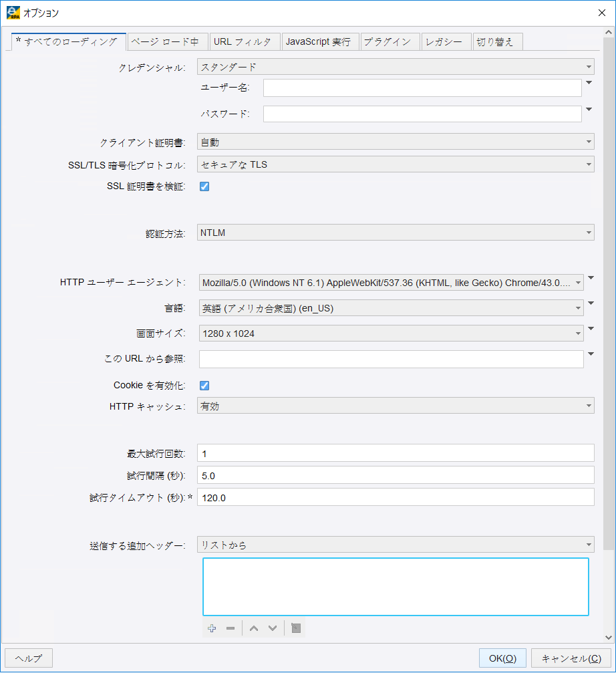The height and width of the screenshot is (673, 616).
Task: Confirm settings with the OK button
Action: click(x=502, y=658)
